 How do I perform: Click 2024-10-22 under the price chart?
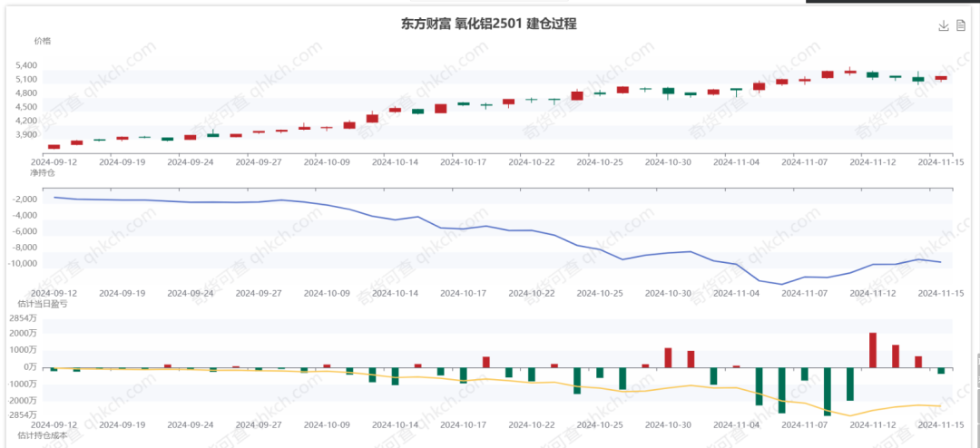pos(532,161)
